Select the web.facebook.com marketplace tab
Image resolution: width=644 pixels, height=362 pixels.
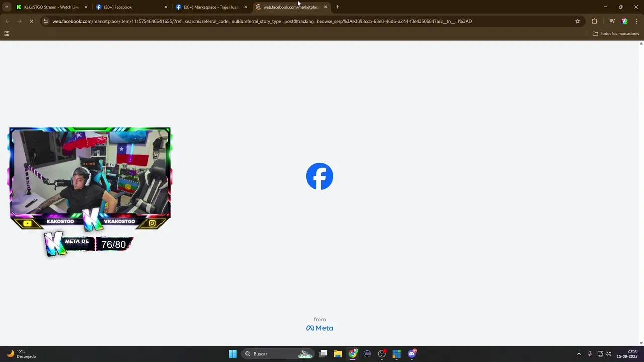(x=291, y=7)
